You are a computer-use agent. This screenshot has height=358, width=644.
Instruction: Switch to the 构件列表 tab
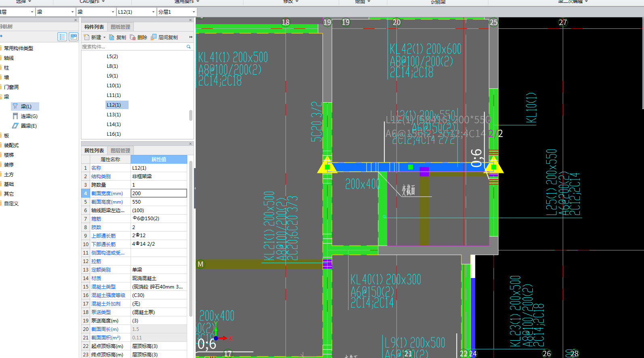[94, 27]
